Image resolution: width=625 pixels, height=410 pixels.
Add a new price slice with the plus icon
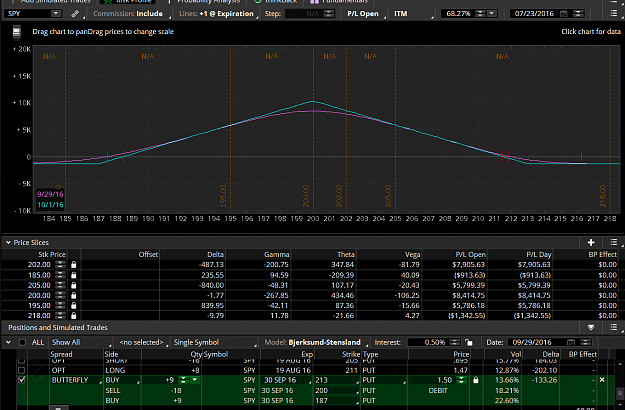pos(591,242)
